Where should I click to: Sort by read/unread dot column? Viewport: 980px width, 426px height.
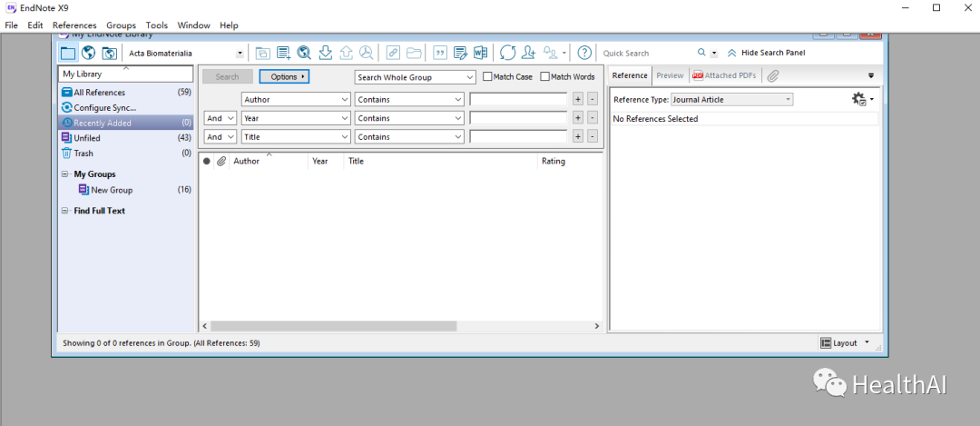point(206,162)
